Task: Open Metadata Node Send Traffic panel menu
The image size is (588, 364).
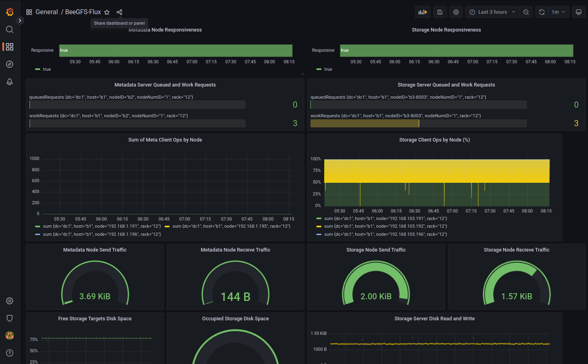Action: (x=95, y=250)
